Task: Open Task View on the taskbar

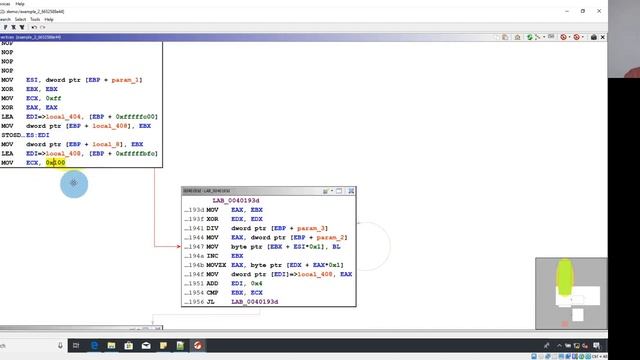Action: coord(76,346)
